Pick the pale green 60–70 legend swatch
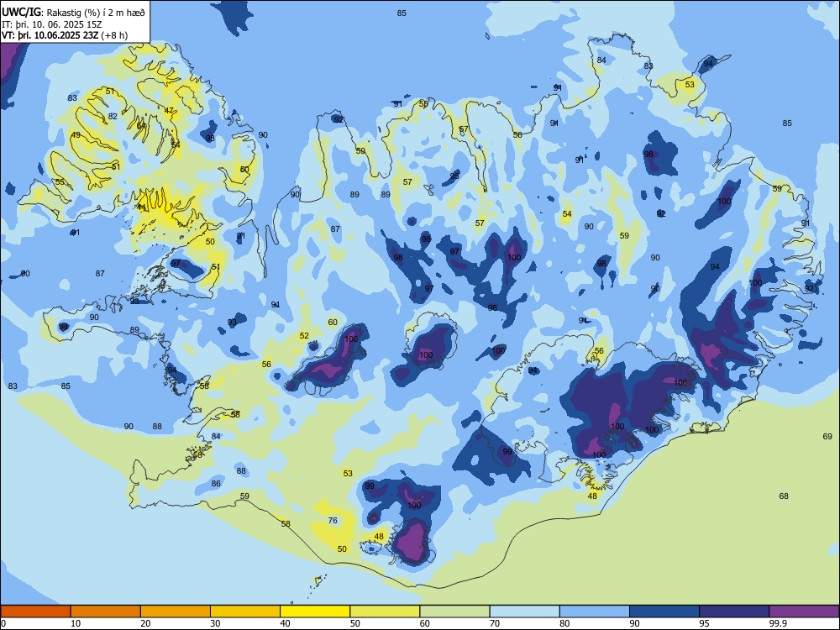Screen dimensions: 840x630 click(454, 612)
